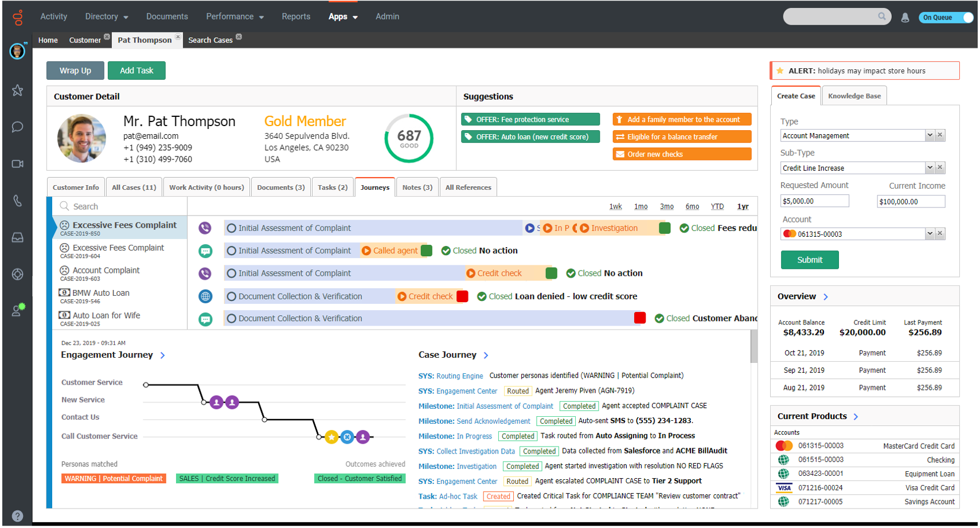
Task: Open the favorites star icon in sidebar
Action: 17,90
